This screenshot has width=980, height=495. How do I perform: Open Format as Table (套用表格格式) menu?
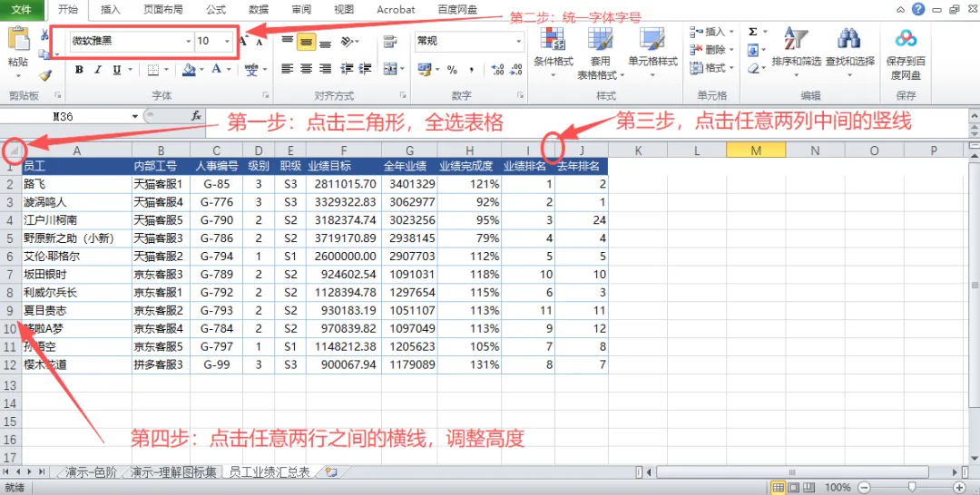click(x=600, y=54)
